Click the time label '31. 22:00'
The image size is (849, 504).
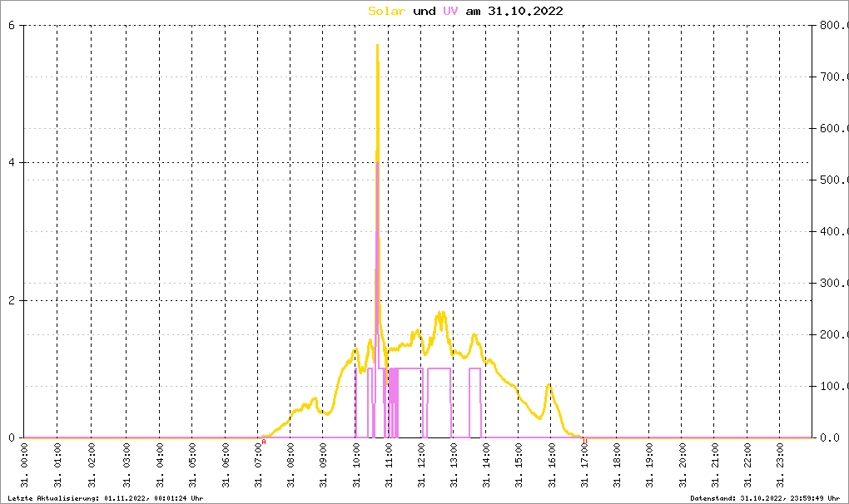[x=747, y=466]
